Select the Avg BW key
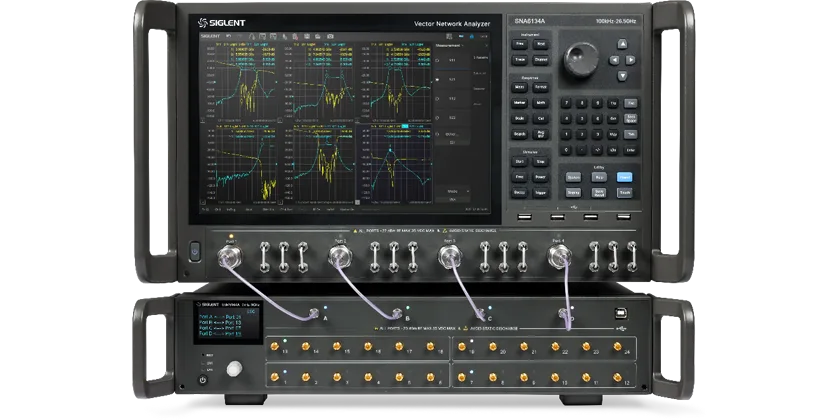Viewport: 840px width, 420px height. click(541, 134)
